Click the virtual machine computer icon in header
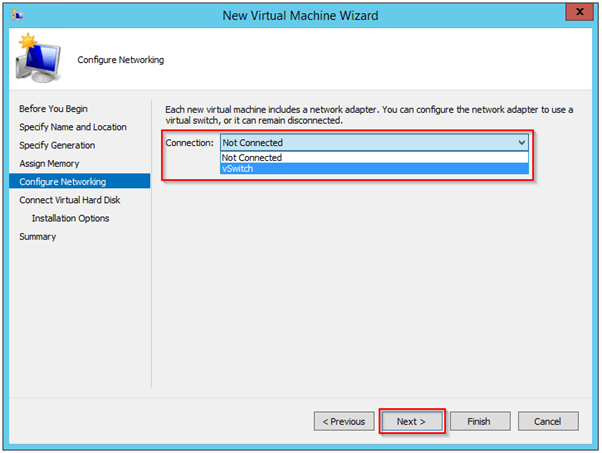602x453 pixels. pyautogui.click(x=37, y=62)
